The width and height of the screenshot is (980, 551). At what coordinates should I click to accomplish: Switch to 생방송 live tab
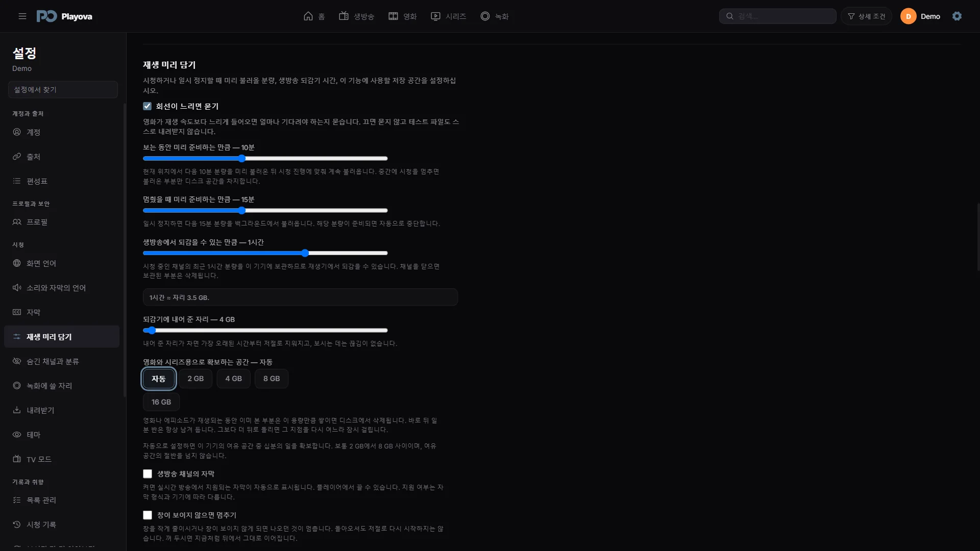[357, 16]
